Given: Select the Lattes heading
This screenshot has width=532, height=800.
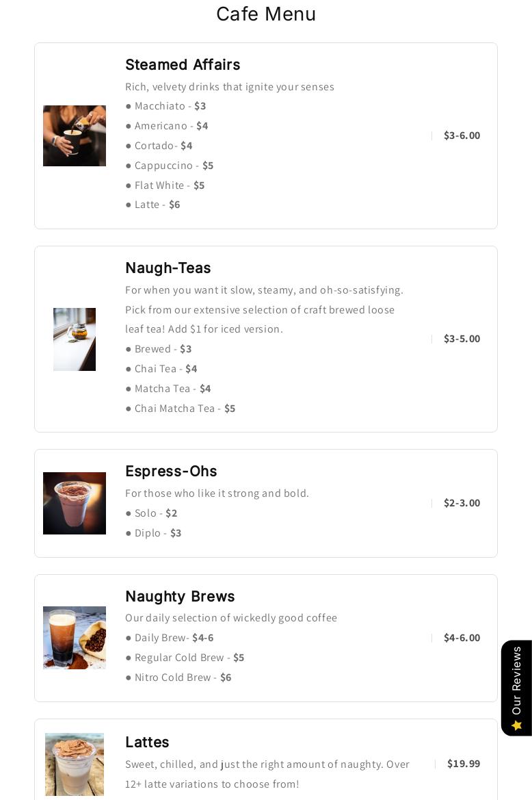Looking at the screenshot, I should (x=147, y=743).
